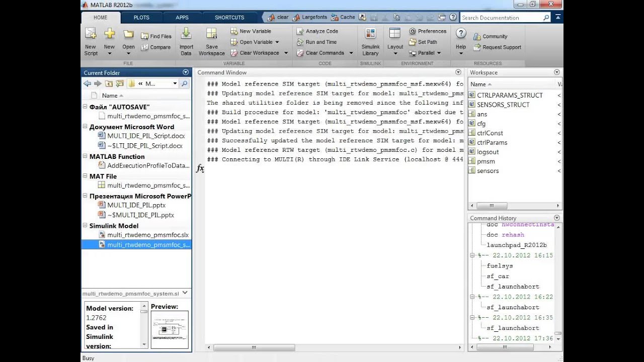Click the Analyze Code icon
Viewport: 644px width, 362px height.
click(x=300, y=31)
